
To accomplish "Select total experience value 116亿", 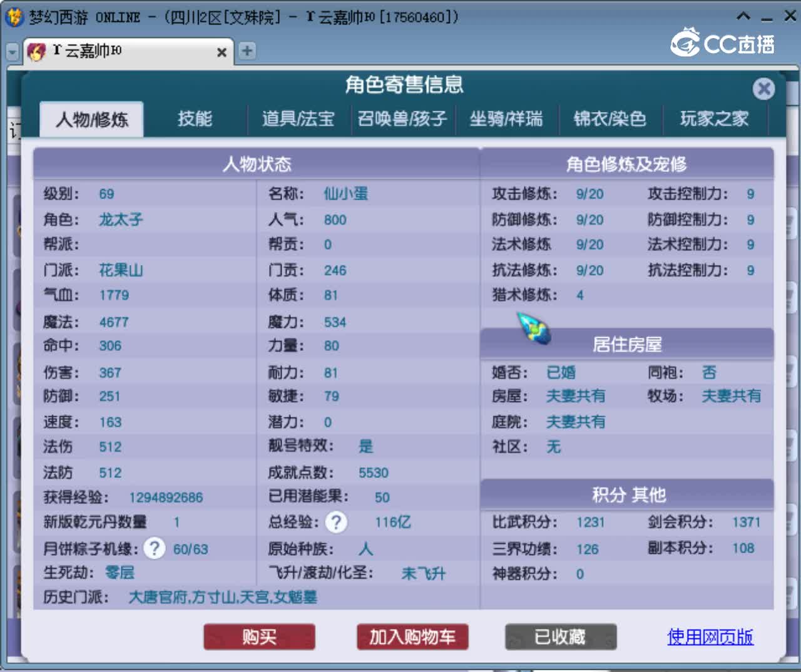I will click(x=393, y=522).
